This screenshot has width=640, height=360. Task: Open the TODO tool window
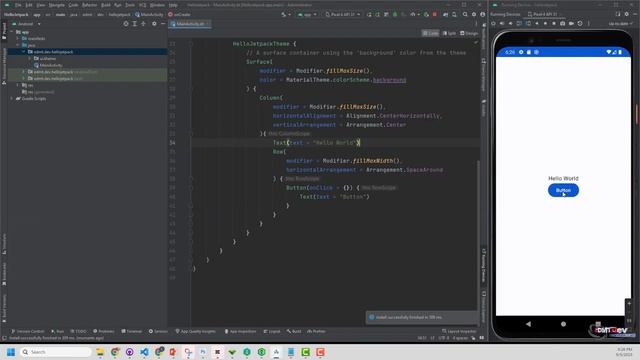click(78, 331)
